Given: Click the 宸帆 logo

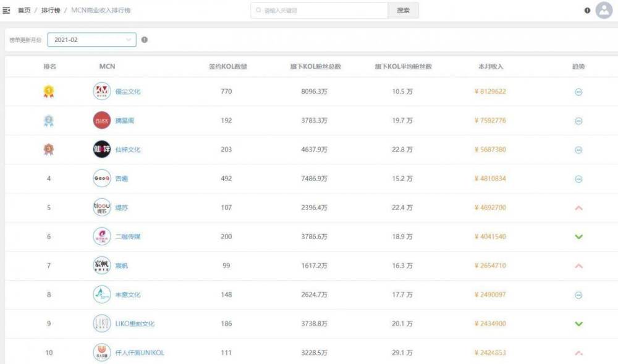Looking at the screenshot, I should tap(102, 266).
